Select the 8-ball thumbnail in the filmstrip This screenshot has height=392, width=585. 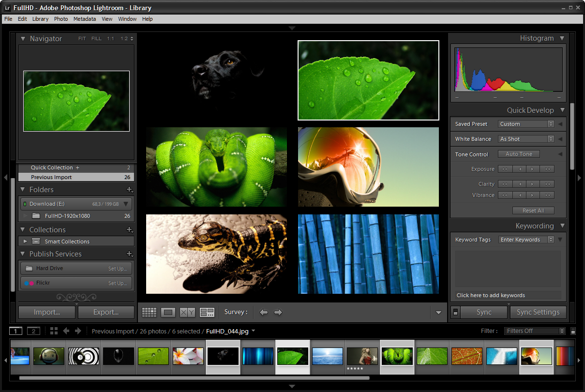pyautogui.click(x=119, y=357)
